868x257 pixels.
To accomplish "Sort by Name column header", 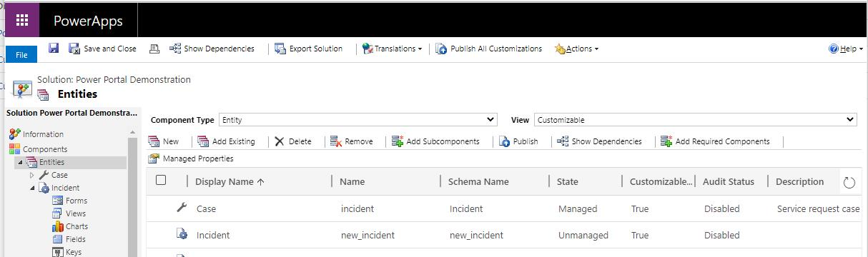I will pyautogui.click(x=352, y=182).
